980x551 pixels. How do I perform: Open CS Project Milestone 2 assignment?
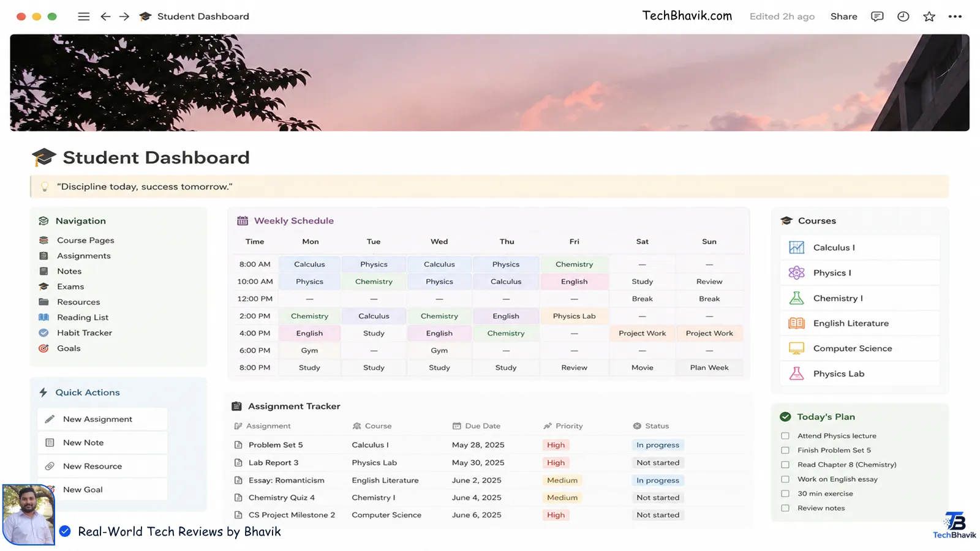pos(292,515)
